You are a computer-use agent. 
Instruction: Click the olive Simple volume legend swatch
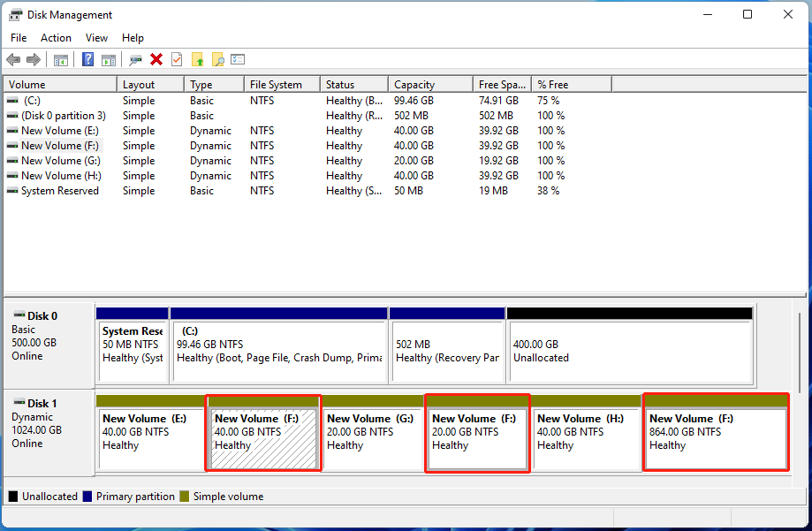pos(185,497)
